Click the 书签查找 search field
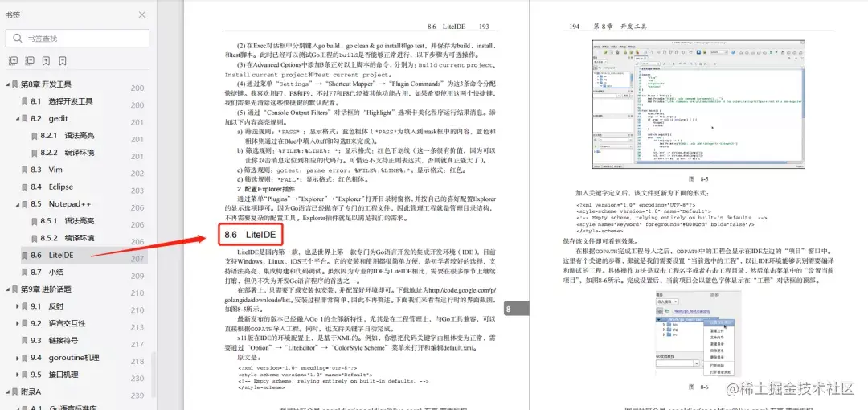 coord(77,39)
